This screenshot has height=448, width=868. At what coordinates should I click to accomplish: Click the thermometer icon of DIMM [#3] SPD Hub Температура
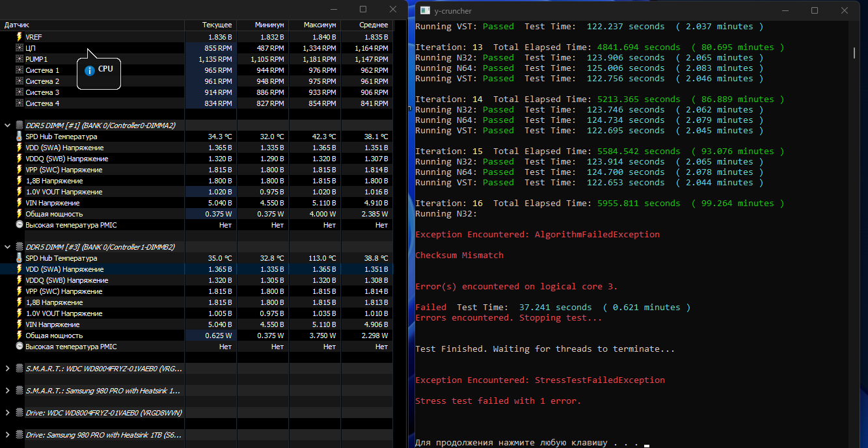click(x=19, y=258)
